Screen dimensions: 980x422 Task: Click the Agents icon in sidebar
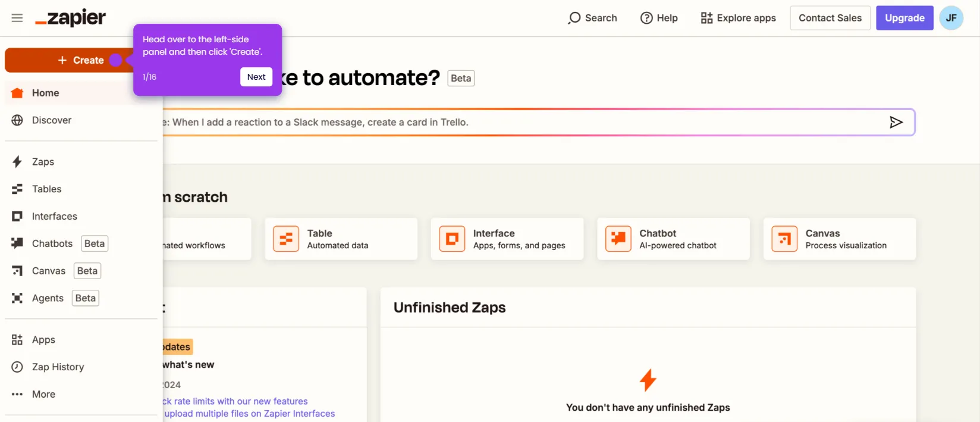pos(17,298)
